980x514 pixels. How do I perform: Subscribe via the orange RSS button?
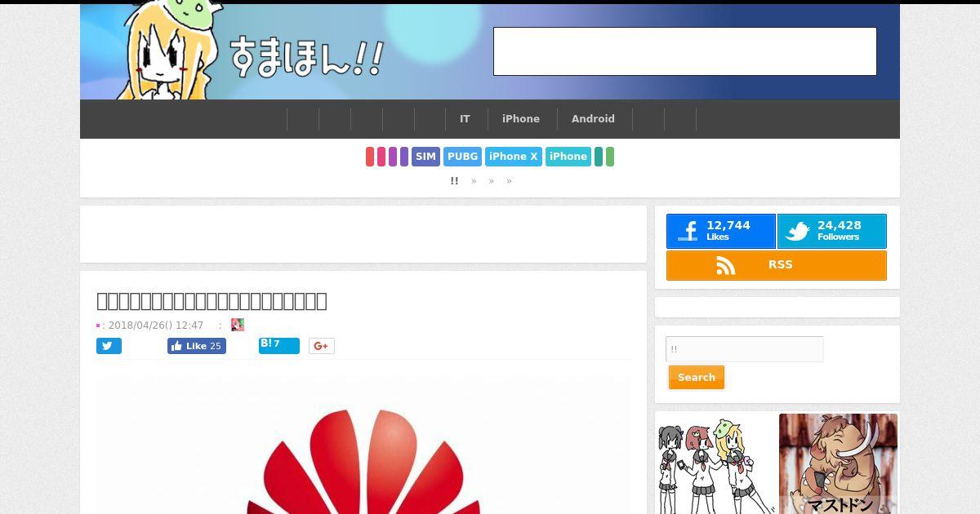pyautogui.click(x=777, y=265)
